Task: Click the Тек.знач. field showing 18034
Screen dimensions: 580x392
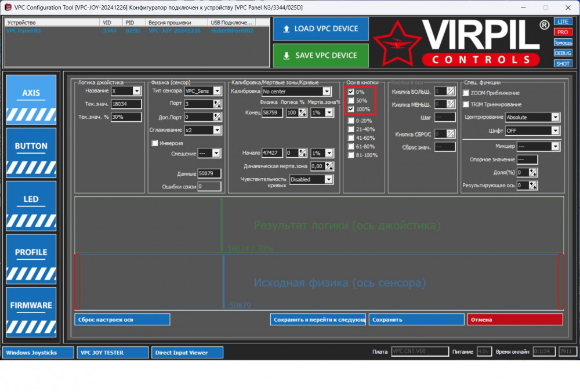Action: click(x=126, y=104)
